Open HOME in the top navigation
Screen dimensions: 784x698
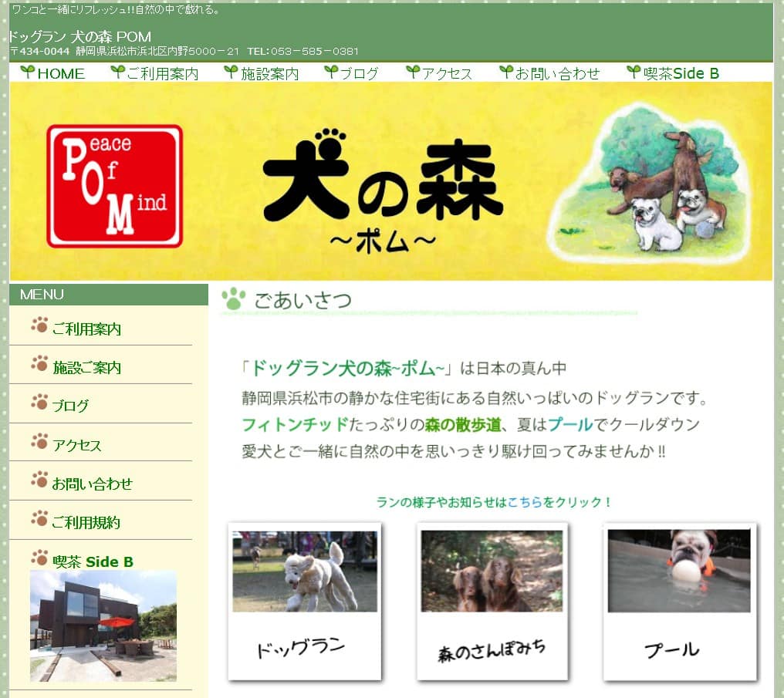tap(60, 74)
